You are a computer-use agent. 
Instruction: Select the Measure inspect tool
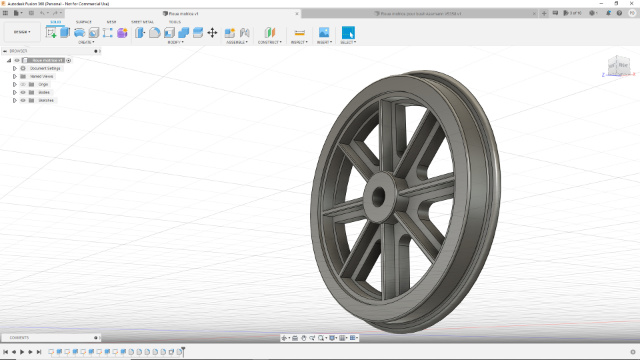tap(299, 33)
